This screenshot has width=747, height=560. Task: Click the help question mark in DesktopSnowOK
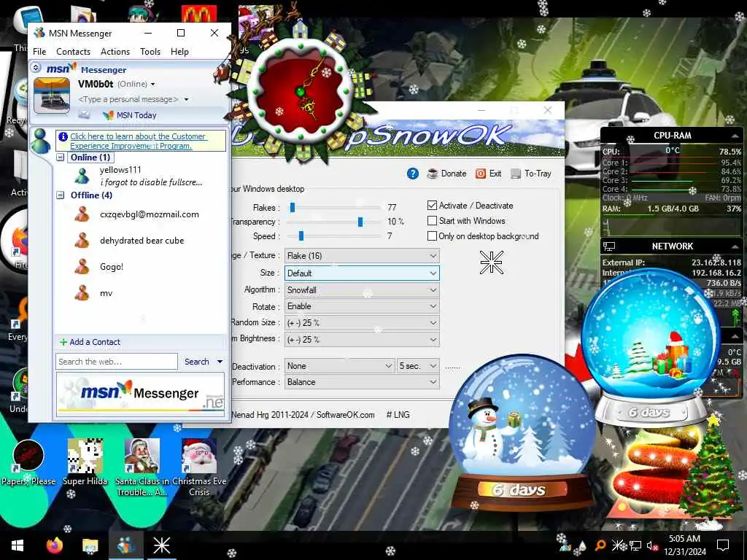click(x=413, y=174)
